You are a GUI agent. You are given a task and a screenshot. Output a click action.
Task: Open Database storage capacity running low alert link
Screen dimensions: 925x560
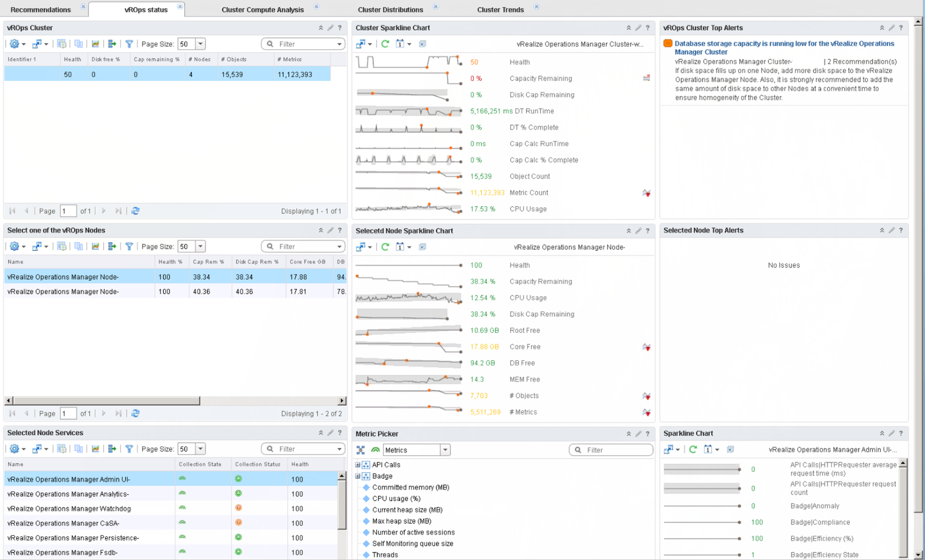coord(785,47)
